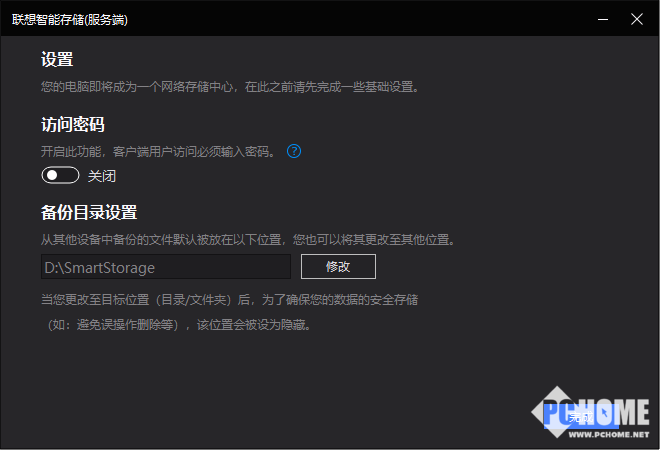Viewport: 660px width, 450px height.
Task: Close the 联想智能存储 window
Action: tap(636, 19)
